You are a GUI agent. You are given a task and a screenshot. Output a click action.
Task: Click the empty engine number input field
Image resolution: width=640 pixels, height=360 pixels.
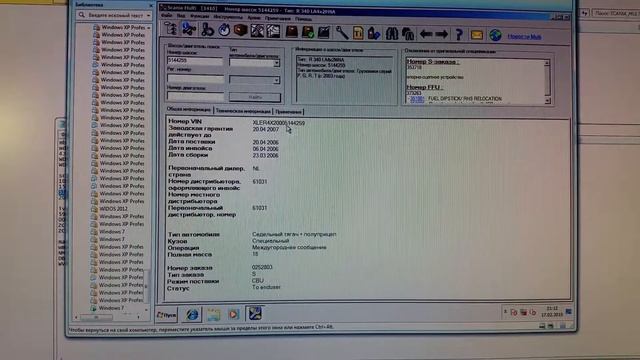click(x=195, y=96)
